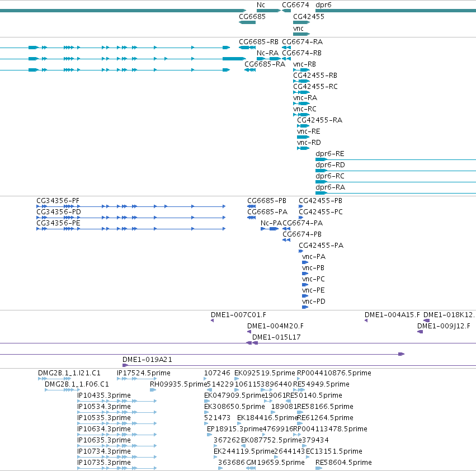
Task: Open transcript label CG6685-RB
Action: coord(258,41)
